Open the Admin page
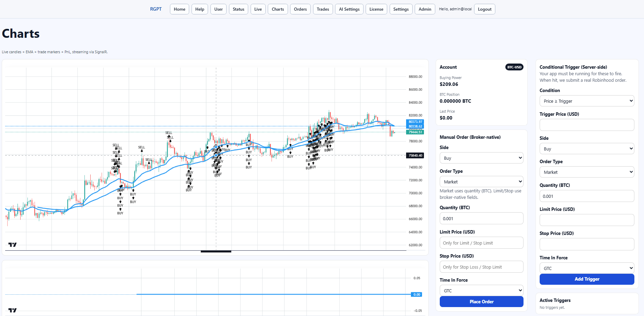This screenshot has height=316, width=644. [x=425, y=9]
